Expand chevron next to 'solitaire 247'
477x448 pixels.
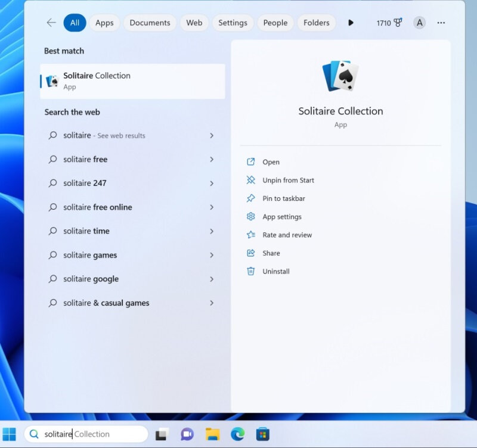click(212, 183)
